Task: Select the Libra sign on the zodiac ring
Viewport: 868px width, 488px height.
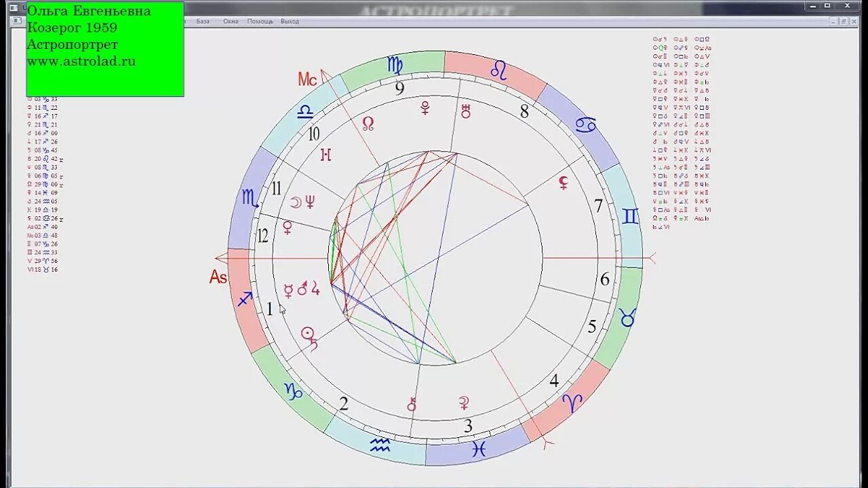Action: (x=306, y=111)
